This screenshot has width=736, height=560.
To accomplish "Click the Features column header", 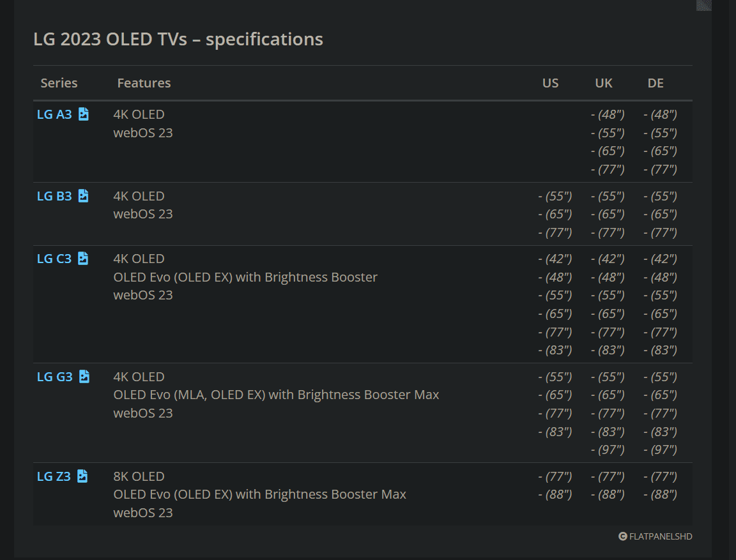I will 144,83.
